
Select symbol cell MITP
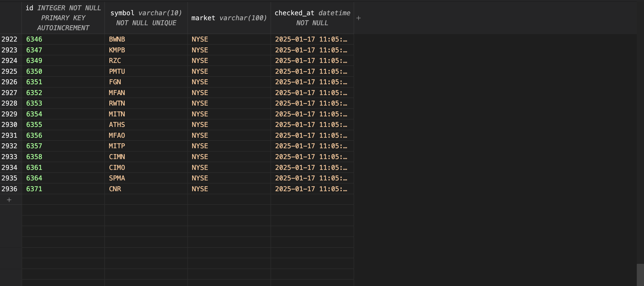tap(146, 146)
